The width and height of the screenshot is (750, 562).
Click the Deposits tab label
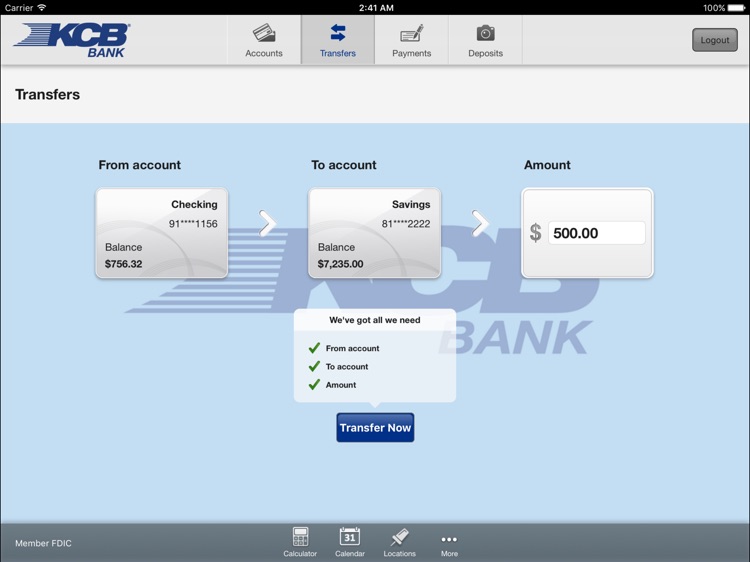(485, 53)
